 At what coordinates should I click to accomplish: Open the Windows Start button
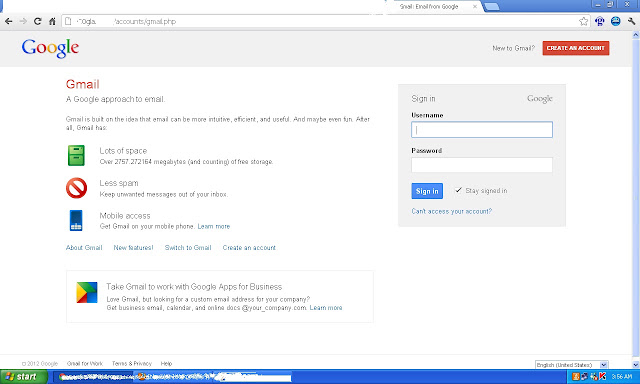click(x=24, y=377)
